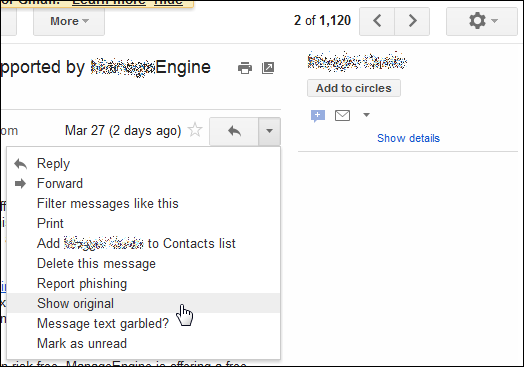The image size is (524, 367).
Task: Select Message text garbled? option
Action: click(x=144, y=324)
